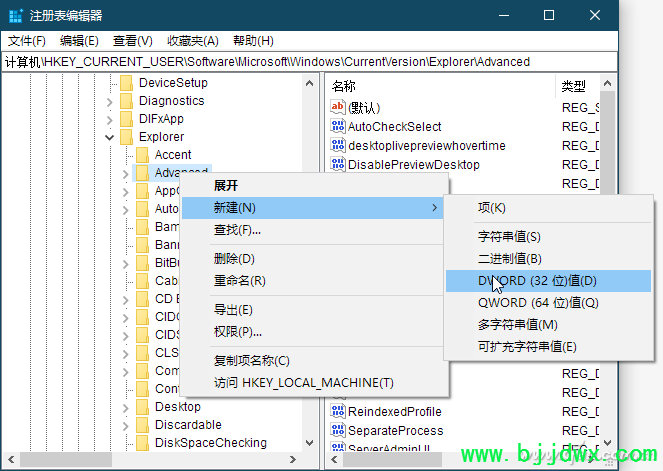
Task: Collapse the Explorer tree node
Action: point(110,137)
